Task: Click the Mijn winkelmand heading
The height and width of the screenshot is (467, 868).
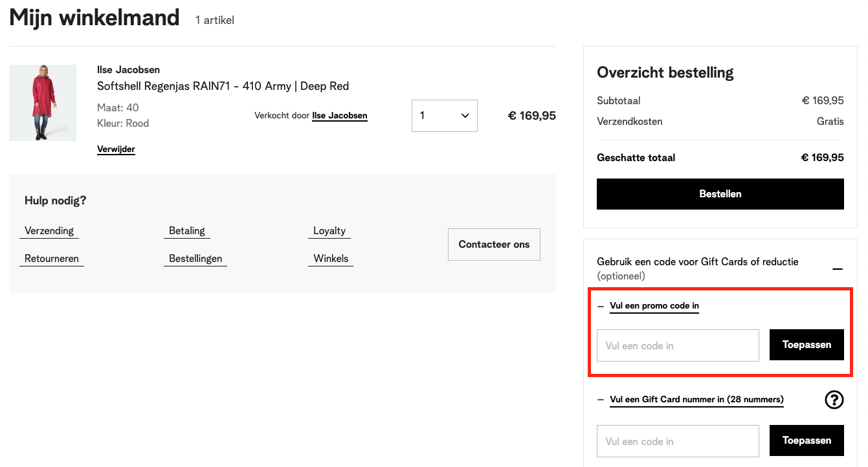Action: point(95,17)
